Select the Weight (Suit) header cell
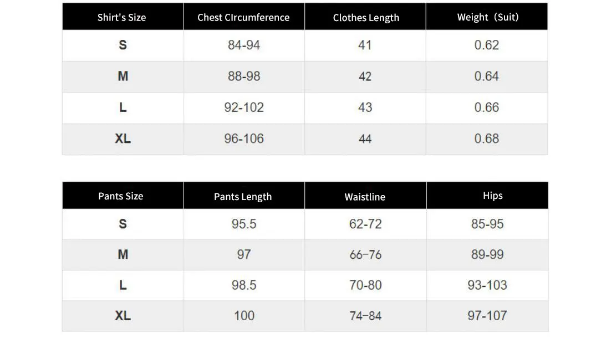591x364 pixels. tap(487, 17)
